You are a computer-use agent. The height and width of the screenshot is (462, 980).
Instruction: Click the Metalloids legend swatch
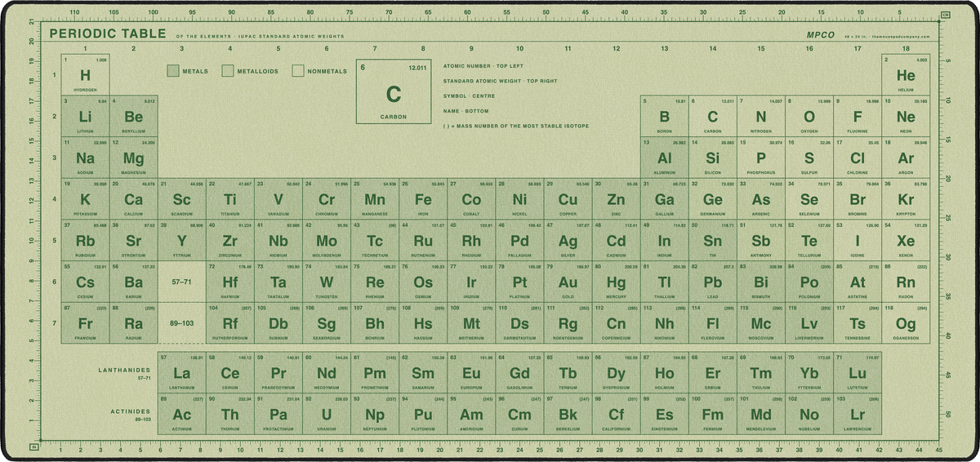click(228, 71)
